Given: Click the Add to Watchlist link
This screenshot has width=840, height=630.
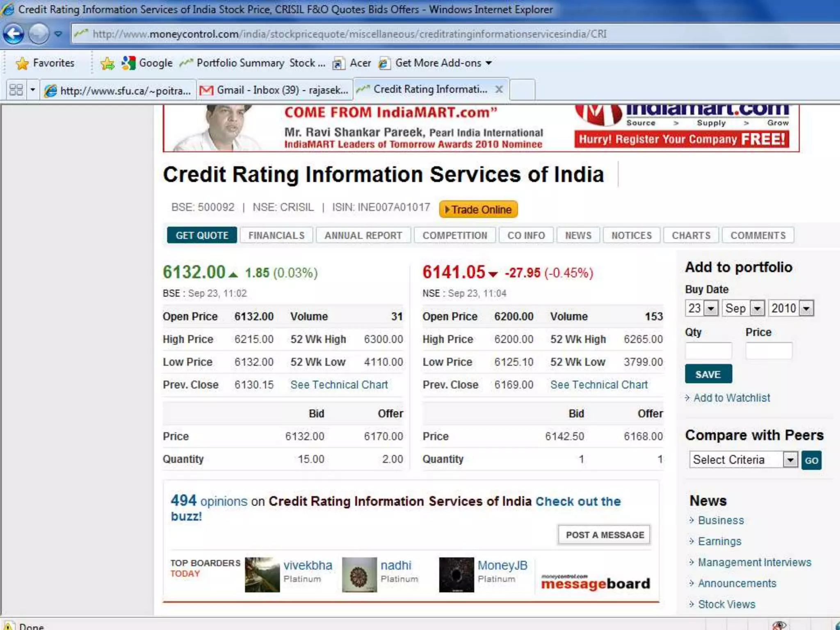Looking at the screenshot, I should point(731,398).
